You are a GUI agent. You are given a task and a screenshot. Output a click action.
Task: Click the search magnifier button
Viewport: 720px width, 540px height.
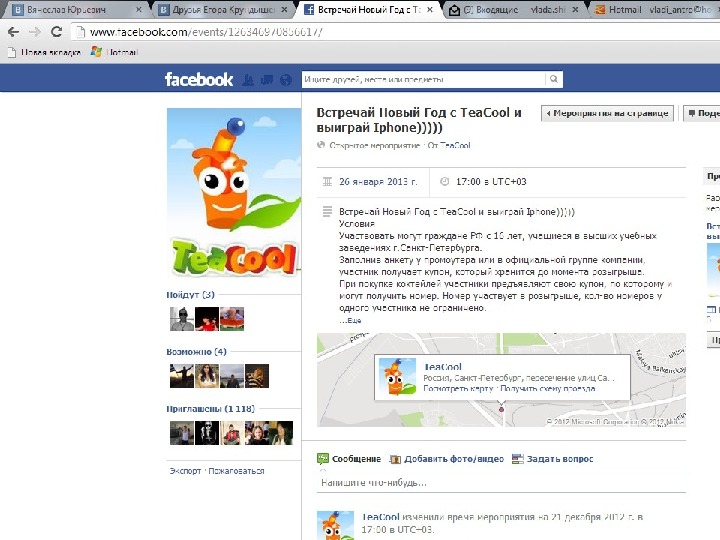[x=554, y=79]
